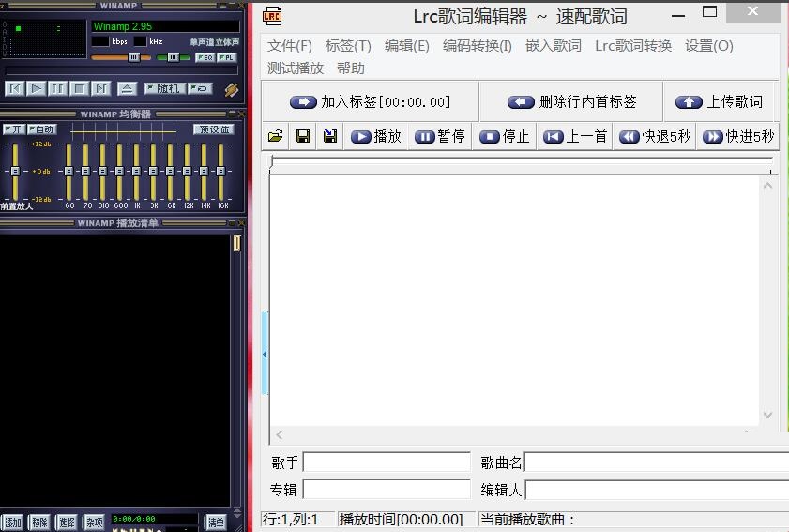Open Lrc歌词转换 menu
The width and height of the screenshot is (789, 532).
click(x=633, y=46)
